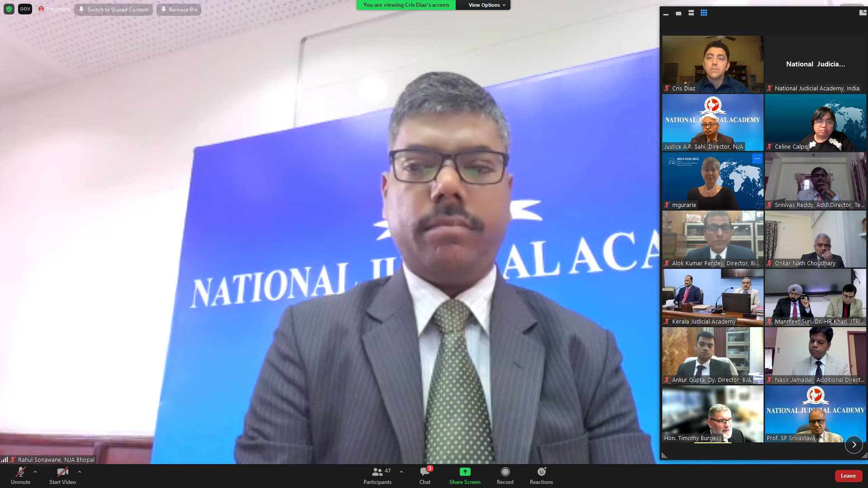
Task: Select Alok Kumar Pandey video thumbnail
Action: (x=713, y=239)
